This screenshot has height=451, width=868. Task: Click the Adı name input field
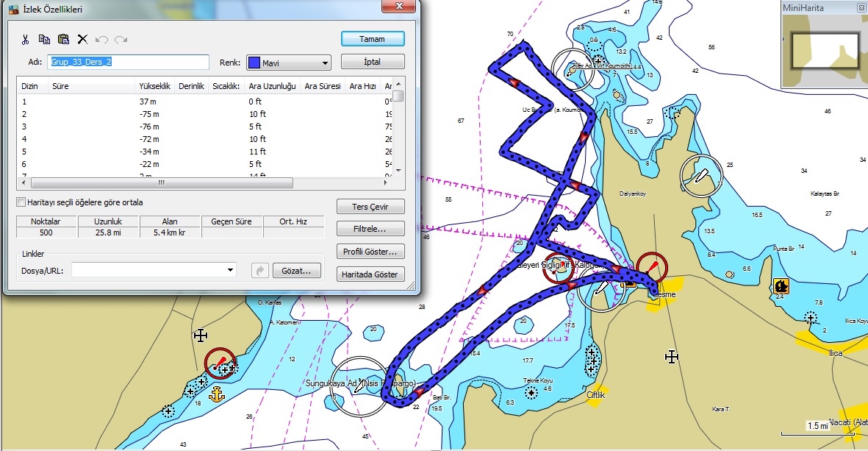coord(128,62)
